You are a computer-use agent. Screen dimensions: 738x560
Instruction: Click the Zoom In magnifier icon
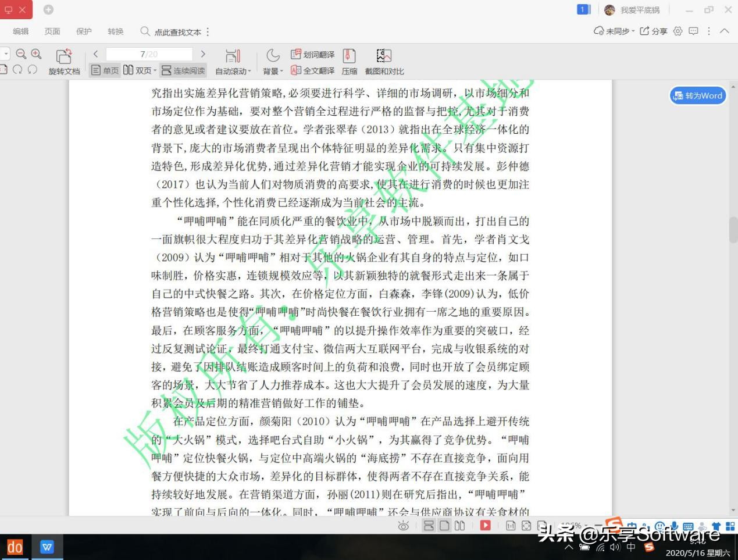point(35,53)
